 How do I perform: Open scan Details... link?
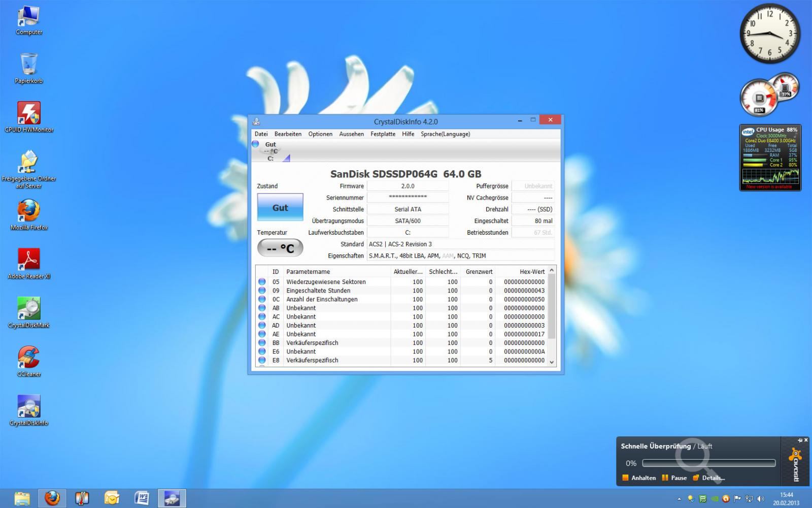coord(709,478)
